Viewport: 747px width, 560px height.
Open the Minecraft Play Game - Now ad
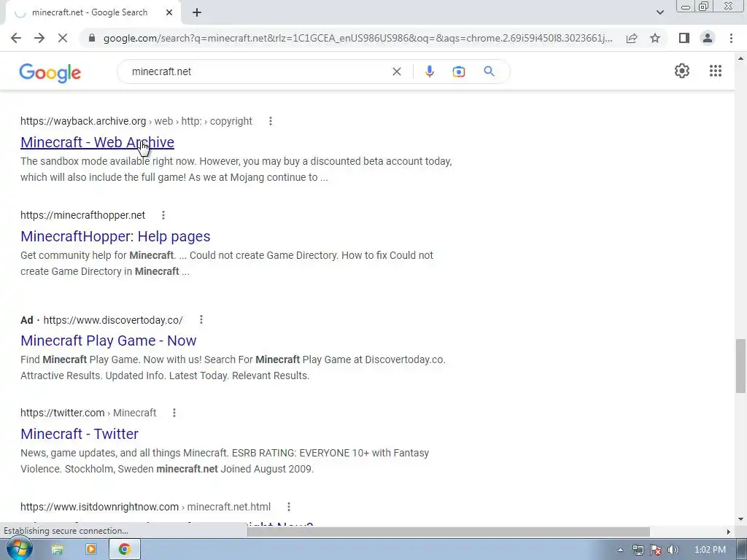(x=108, y=341)
